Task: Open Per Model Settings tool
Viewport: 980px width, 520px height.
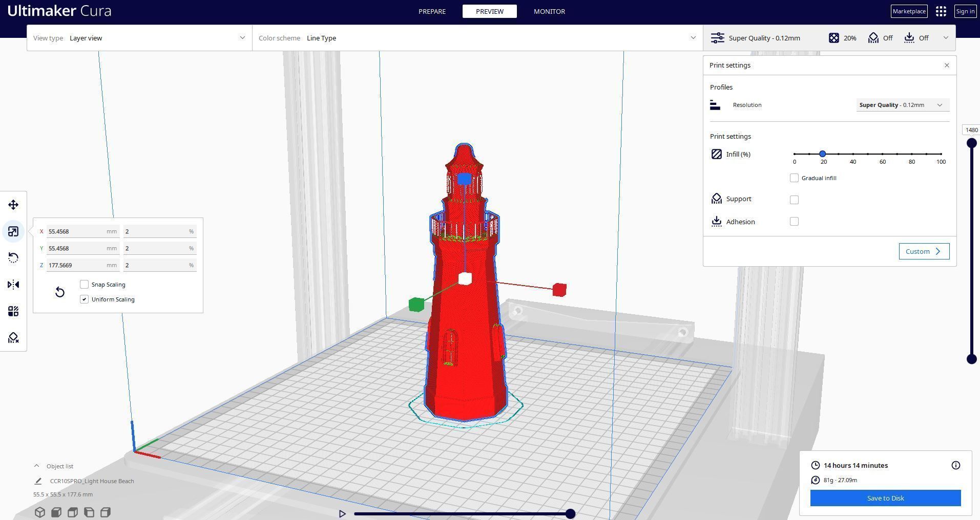Action: point(13,311)
